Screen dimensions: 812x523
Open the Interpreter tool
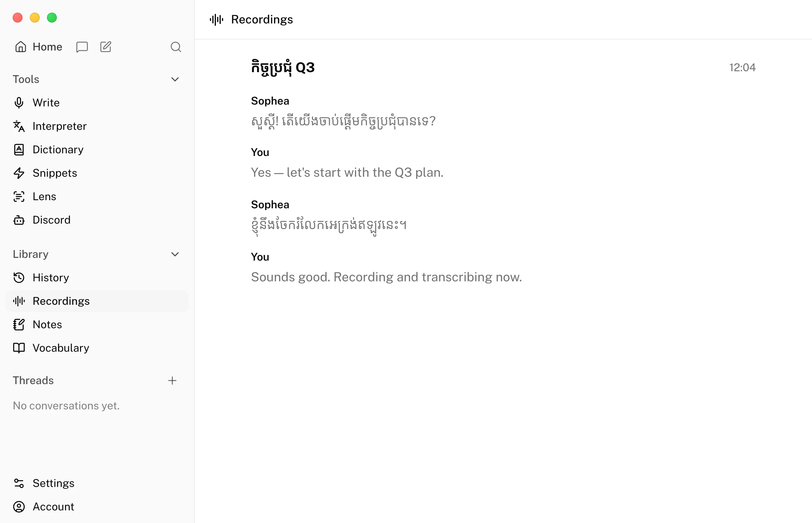pyautogui.click(x=97, y=126)
